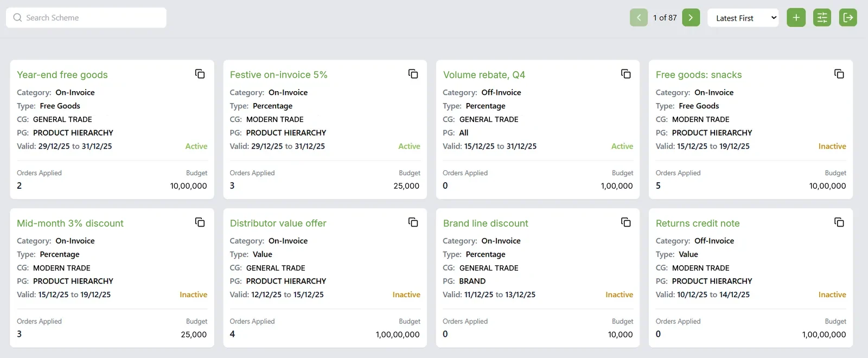Viewport: 868px width, 358px height.
Task: Click budget 10,000 on Brand line discount
Action: tap(621, 335)
